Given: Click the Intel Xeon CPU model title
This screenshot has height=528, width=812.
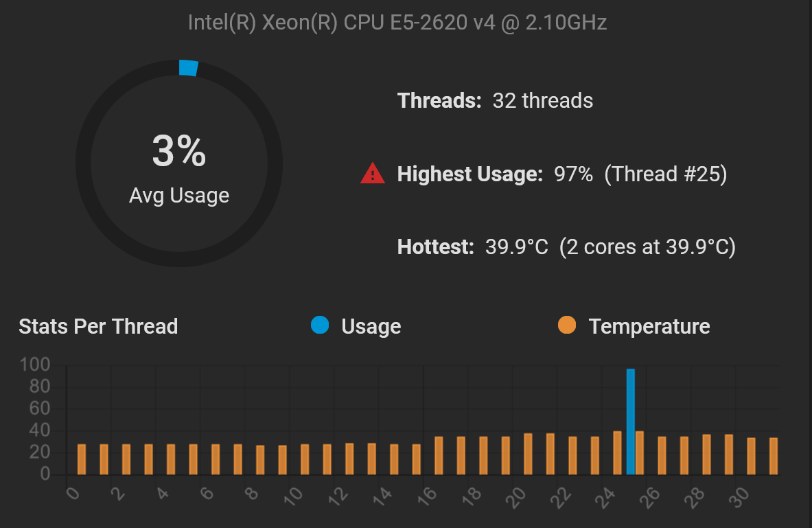Looking at the screenshot, I should [x=397, y=22].
